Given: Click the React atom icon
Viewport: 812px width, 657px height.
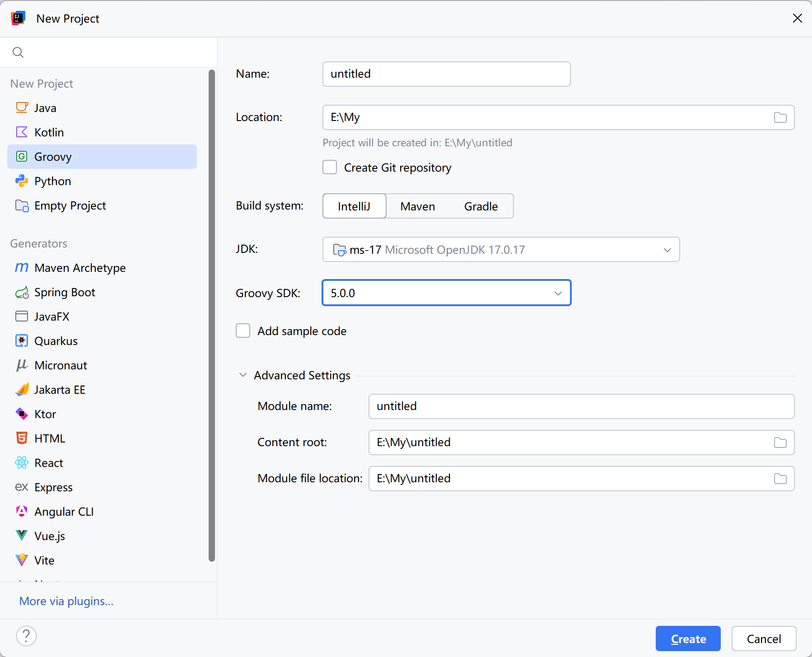Looking at the screenshot, I should 22,463.
